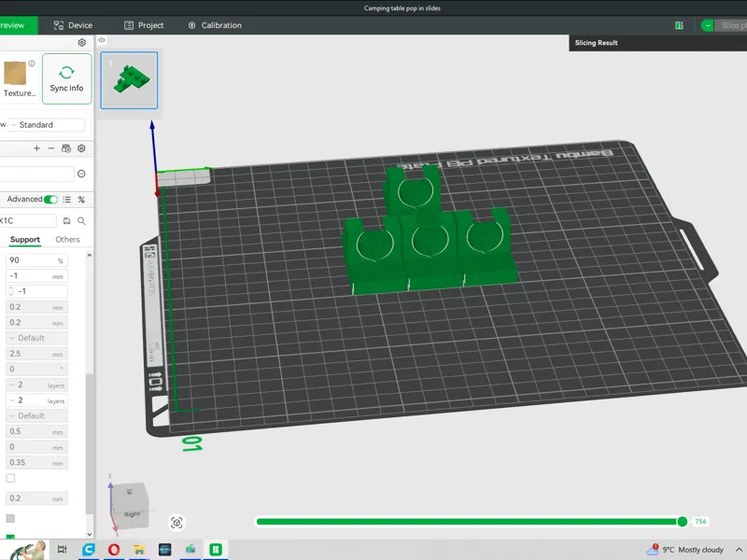Tick the empty checkbox below 0.35 mm
The height and width of the screenshot is (560, 747).
(x=10, y=478)
